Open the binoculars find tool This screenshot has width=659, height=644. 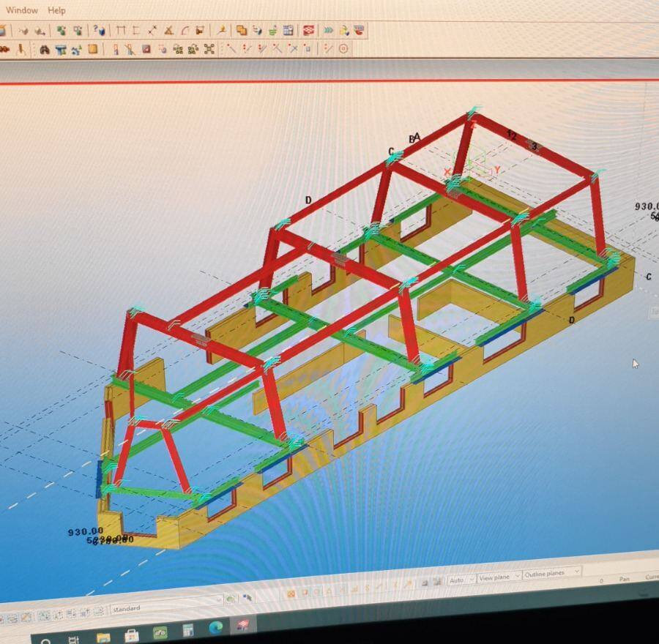(45, 50)
